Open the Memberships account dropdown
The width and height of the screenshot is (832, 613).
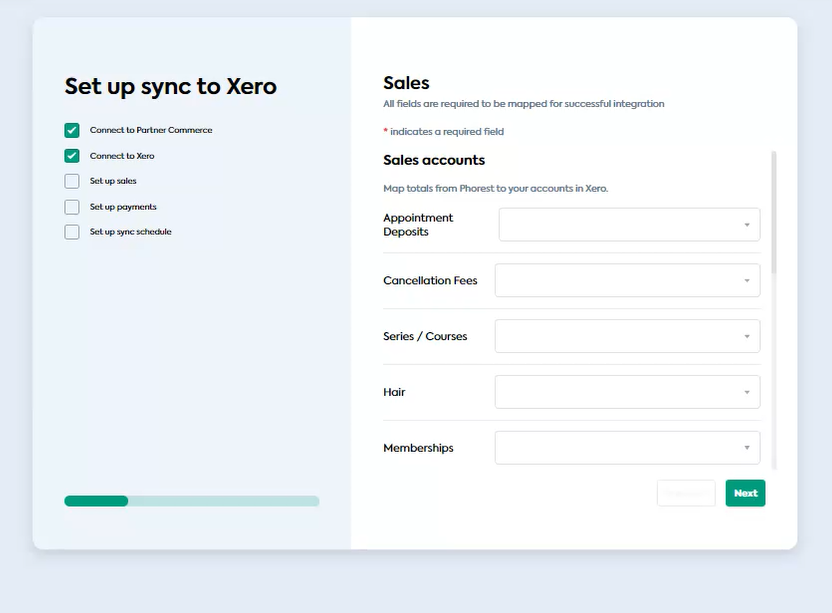coord(627,447)
